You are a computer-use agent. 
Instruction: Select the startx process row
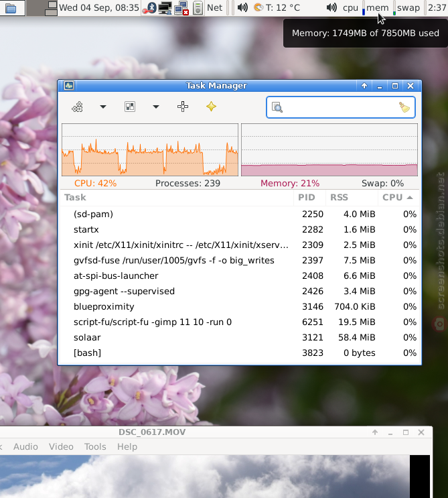pos(240,230)
